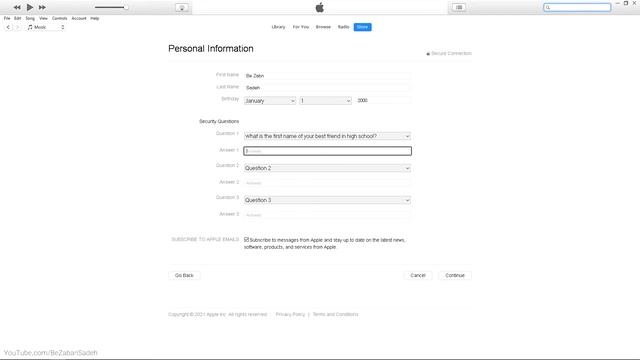
Task: Click the Answer 3 input field
Action: pyautogui.click(x=327, y=215)
